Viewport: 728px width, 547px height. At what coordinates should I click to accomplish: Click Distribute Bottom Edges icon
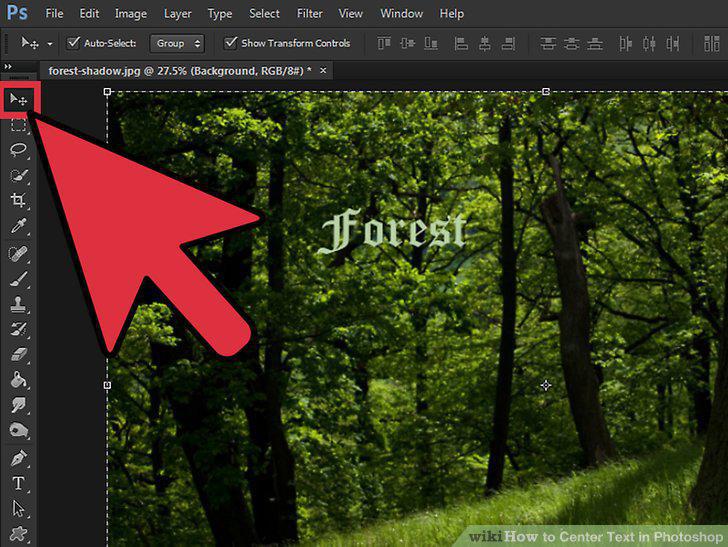(x=595, y=43)
